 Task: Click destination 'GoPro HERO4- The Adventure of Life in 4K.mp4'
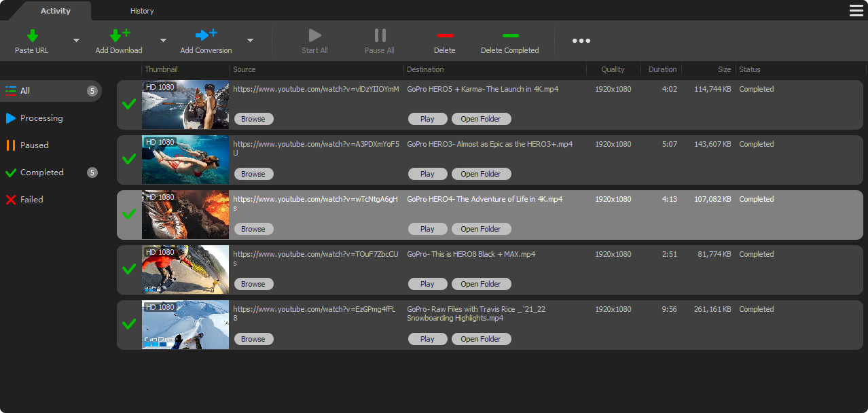pos(485,199)
